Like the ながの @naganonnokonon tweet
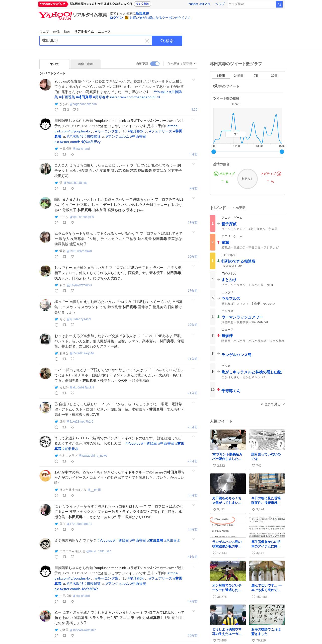 [74, 110]
